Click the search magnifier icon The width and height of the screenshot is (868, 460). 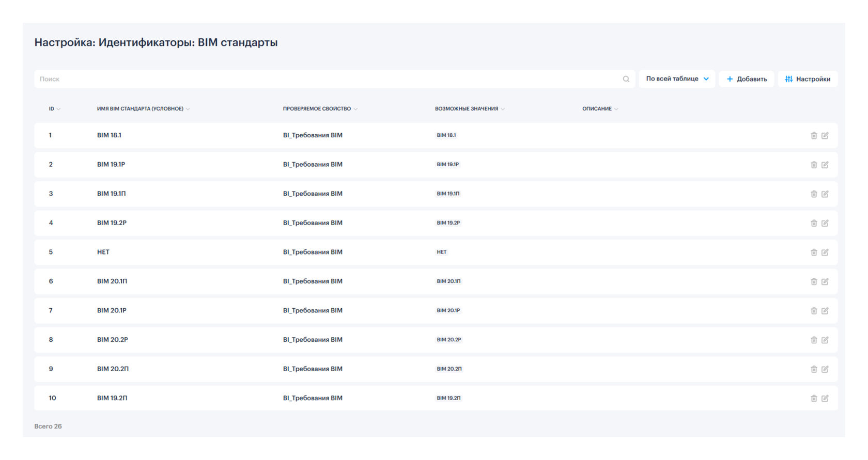coord(626,79)
